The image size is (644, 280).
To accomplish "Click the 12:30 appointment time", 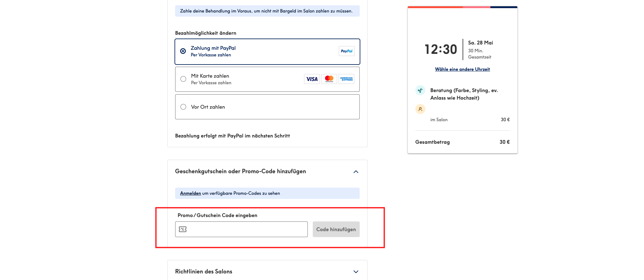I will coord(441,49).
